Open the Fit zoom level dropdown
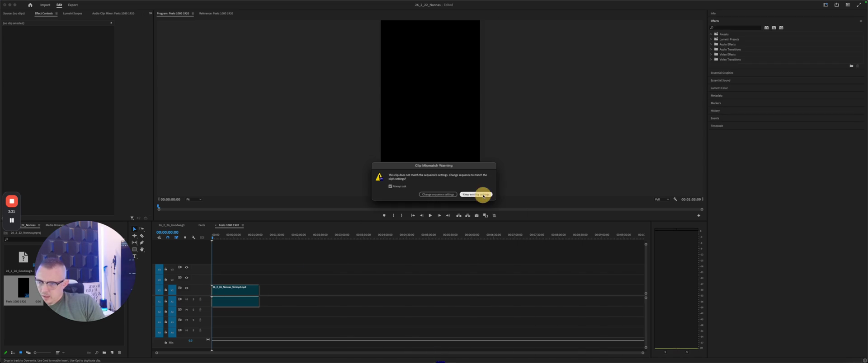 coord(194,199)
